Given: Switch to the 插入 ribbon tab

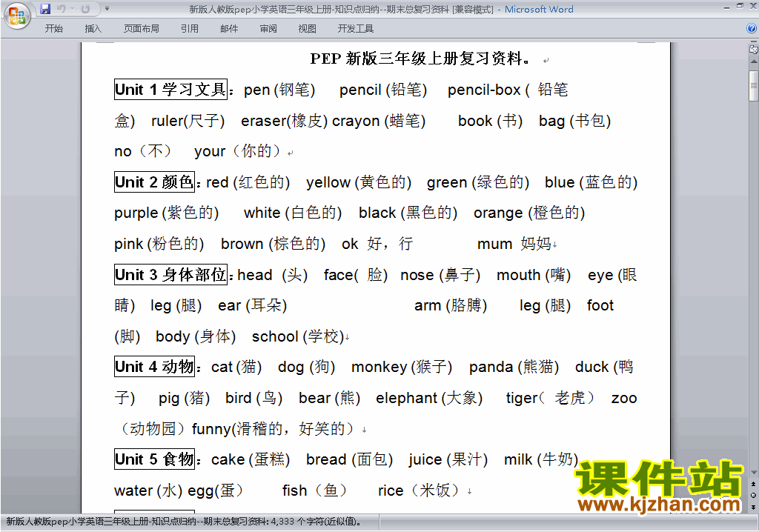Looking at the screenshot, I should point(93,29).
